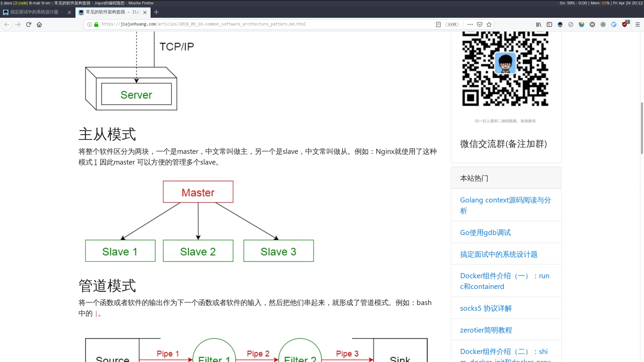Image resolution: width=644 pixels, height=362 pixels.
Task: Switch to the 2-code workspace
Action: coord(20,3)
